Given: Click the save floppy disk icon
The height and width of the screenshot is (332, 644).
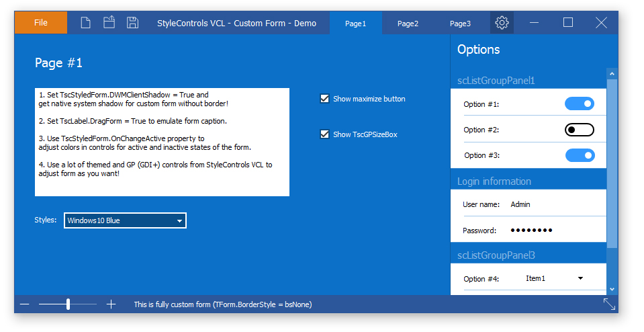Looking at the screenshot, I should 132,23.
